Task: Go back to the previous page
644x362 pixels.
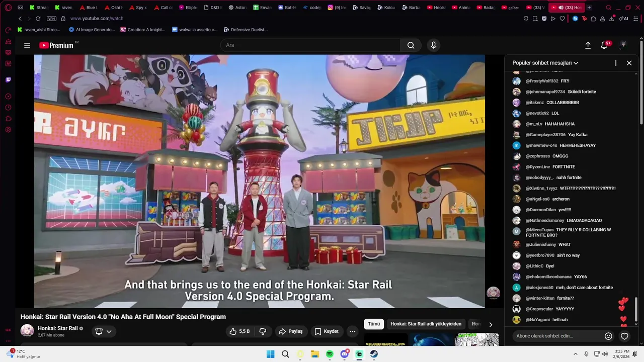Action: tap(20, 19)
